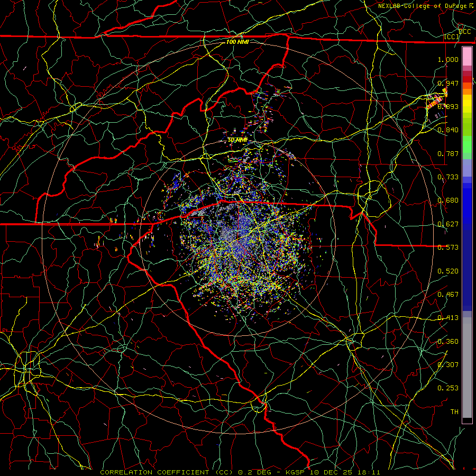The image size is (476, 476).
Task: Click the "CORRELATION COEFFICIENT (CC)" caption text
Action: coord(167,472)
